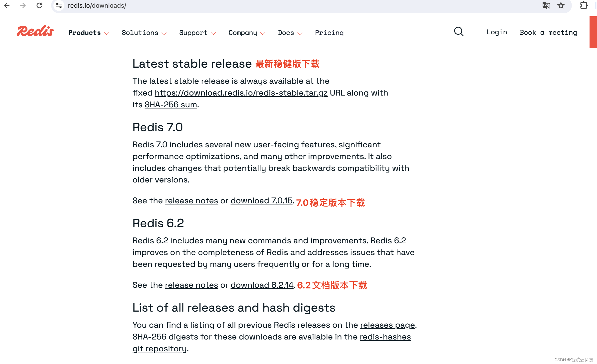Open the Company menu
The image size is (597, 364).
[x=247, y=33]
